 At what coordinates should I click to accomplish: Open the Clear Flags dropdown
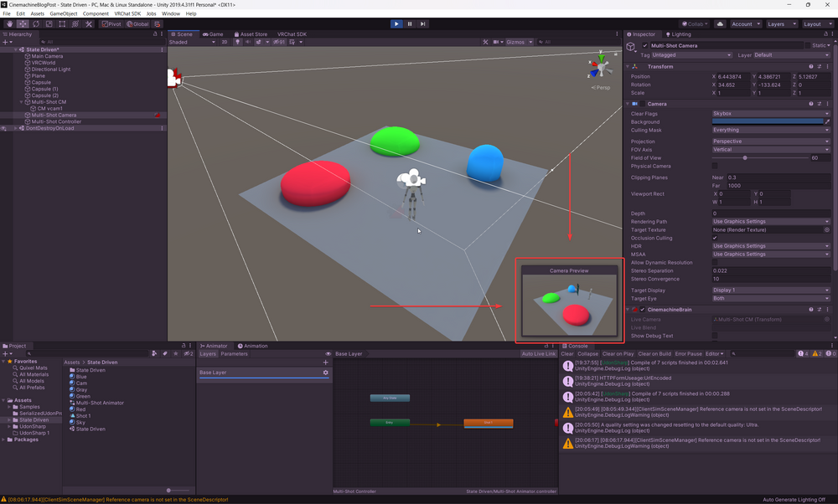[770, 113]
